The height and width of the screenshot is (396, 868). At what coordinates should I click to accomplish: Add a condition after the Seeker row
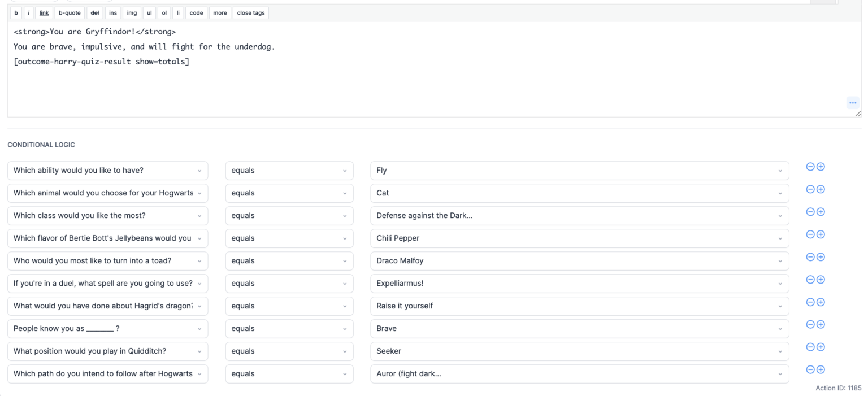821,347
